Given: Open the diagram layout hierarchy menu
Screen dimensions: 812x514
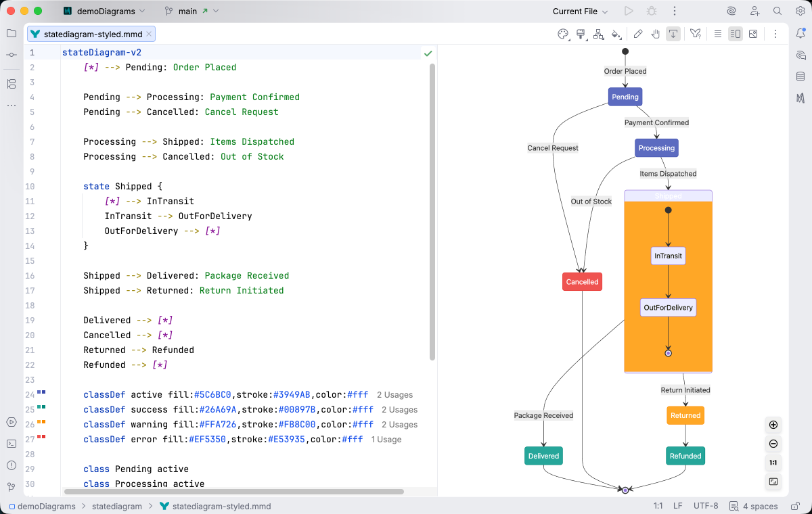Looking at the screenshot, I should [598, 34].
